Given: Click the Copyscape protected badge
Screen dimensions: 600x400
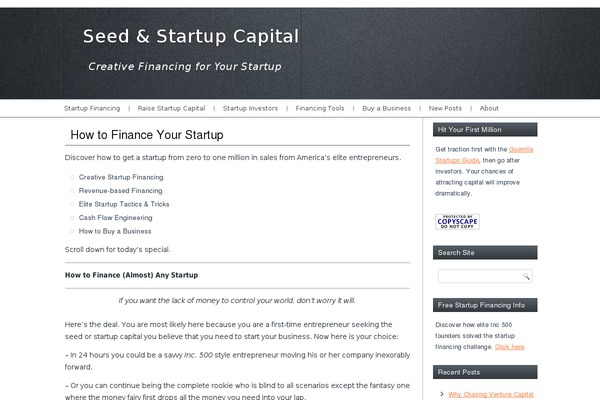Looking at the screenshot, I should (x=457, y=222).
